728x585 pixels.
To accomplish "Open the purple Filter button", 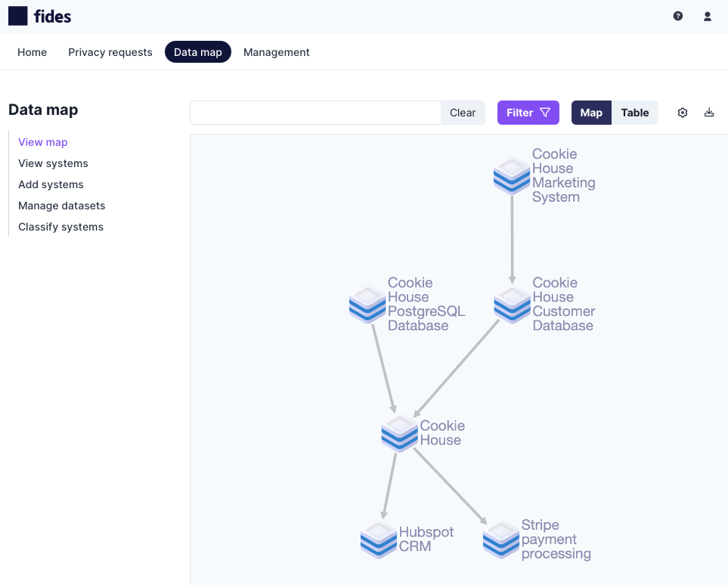I will tap(528, 113).
